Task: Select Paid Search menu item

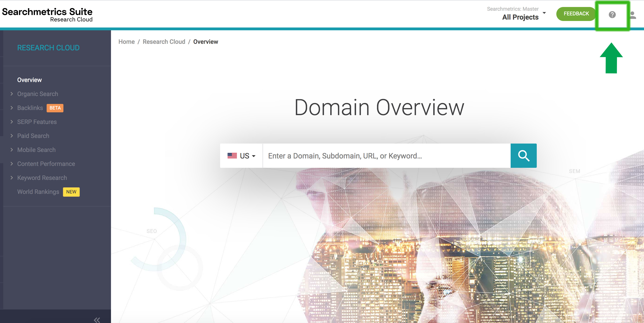Action: (33, 136)
